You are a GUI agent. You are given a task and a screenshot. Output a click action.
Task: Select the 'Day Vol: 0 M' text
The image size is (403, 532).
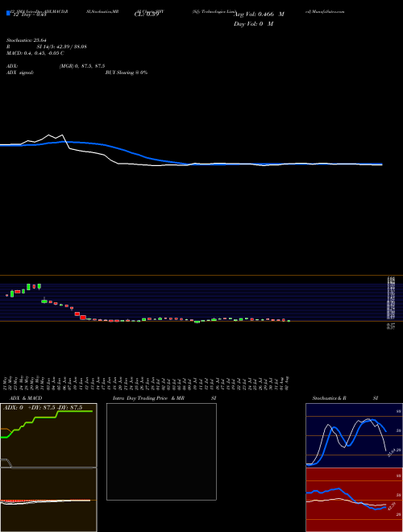point(253,24)
